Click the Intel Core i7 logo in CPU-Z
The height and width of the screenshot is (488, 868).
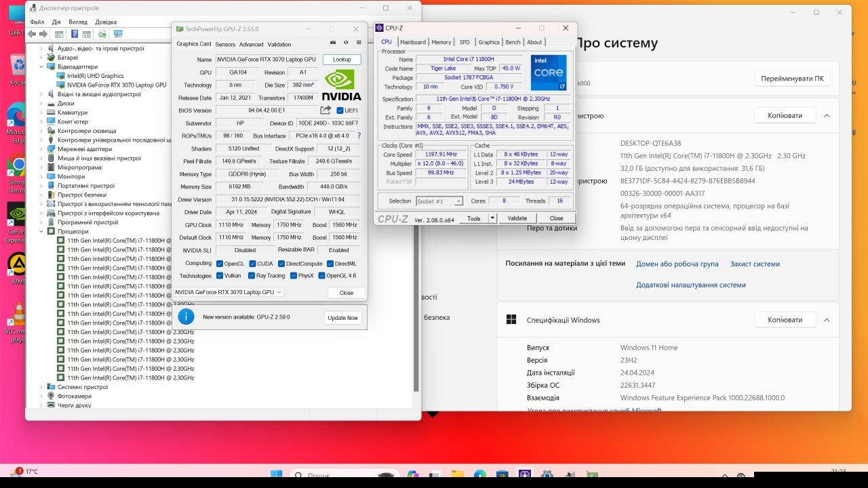tap(549, 73)
